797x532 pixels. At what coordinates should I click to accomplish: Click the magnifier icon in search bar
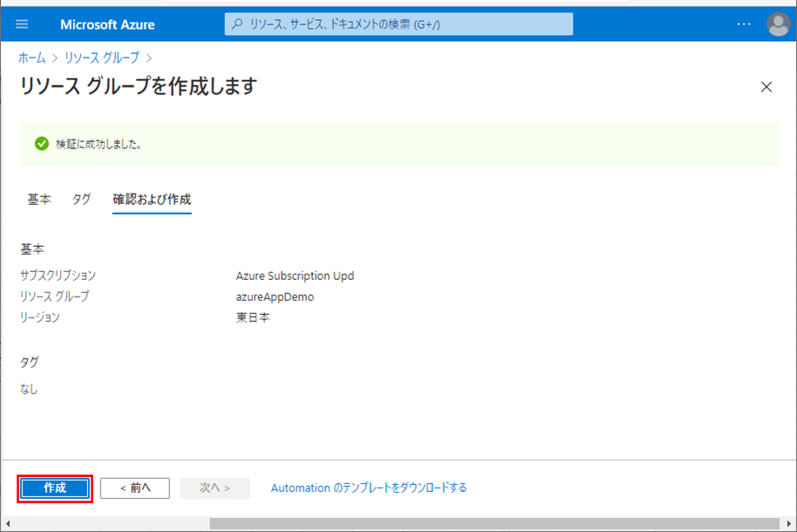[237, 24]
